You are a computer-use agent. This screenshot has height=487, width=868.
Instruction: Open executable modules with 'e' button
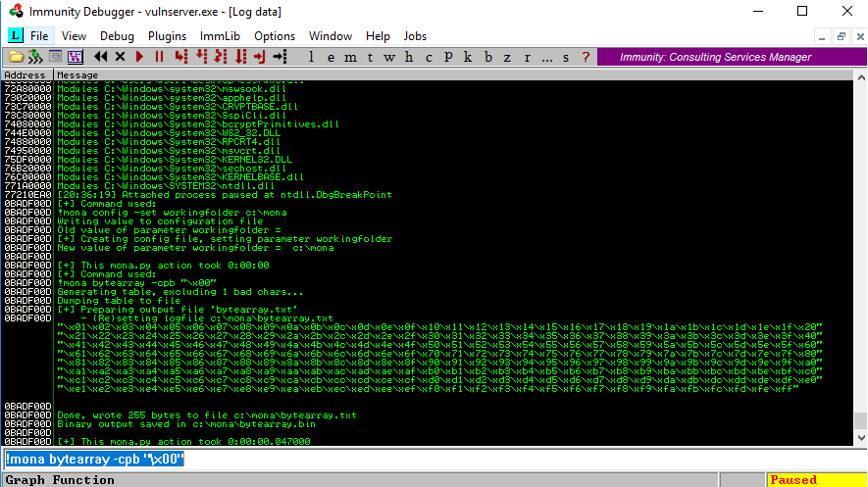tap(330, 57)
